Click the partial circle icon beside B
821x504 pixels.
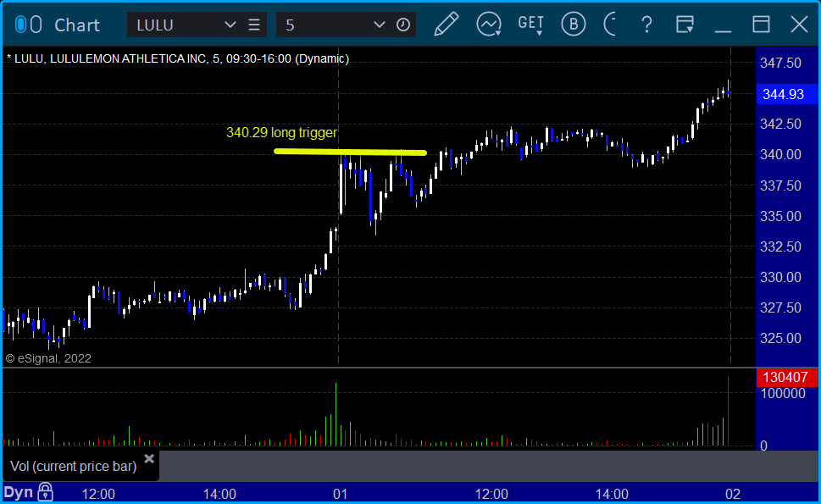[x=611, y=24]
